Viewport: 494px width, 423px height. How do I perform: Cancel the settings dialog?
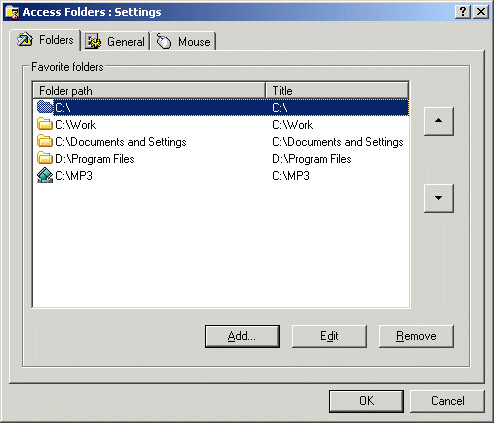point(447,401)
